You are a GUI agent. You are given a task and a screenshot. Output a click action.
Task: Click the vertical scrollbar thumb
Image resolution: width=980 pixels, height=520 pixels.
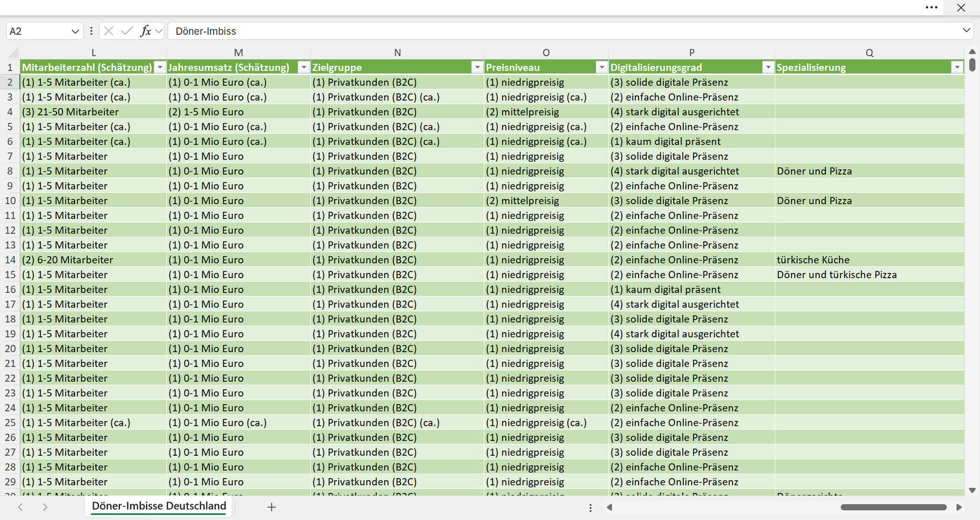pyautogui.click(x=972, y=64)
